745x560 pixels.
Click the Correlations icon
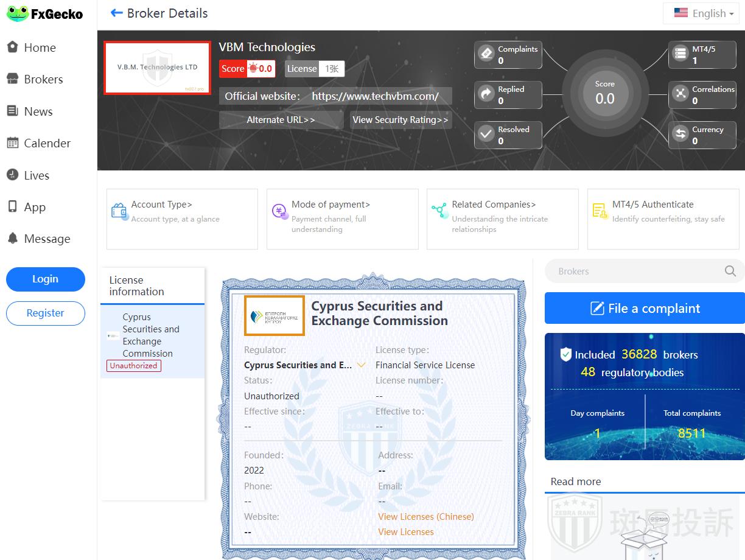pyautogui.click(x=680, y=94)
